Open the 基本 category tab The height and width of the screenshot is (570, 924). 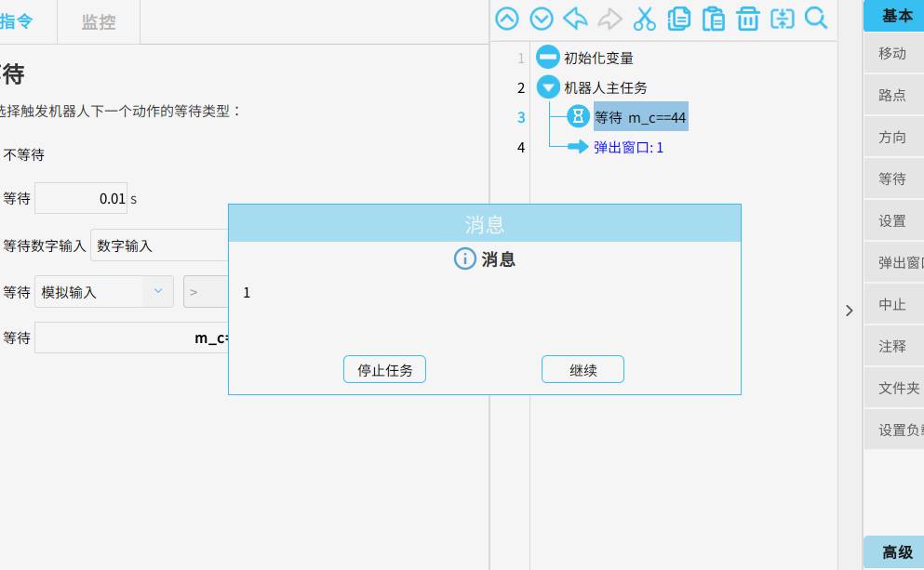pyautogui.click(x=896, y=15)
